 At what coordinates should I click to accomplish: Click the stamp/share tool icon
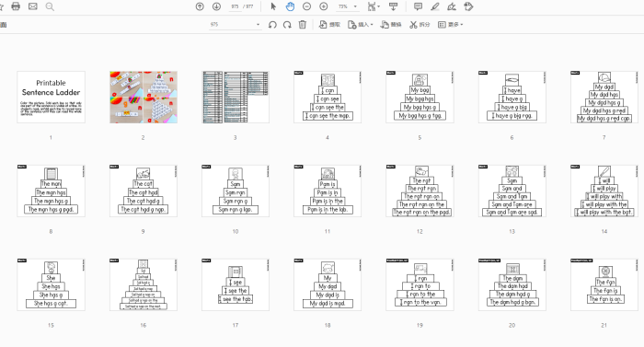[468, 6]
